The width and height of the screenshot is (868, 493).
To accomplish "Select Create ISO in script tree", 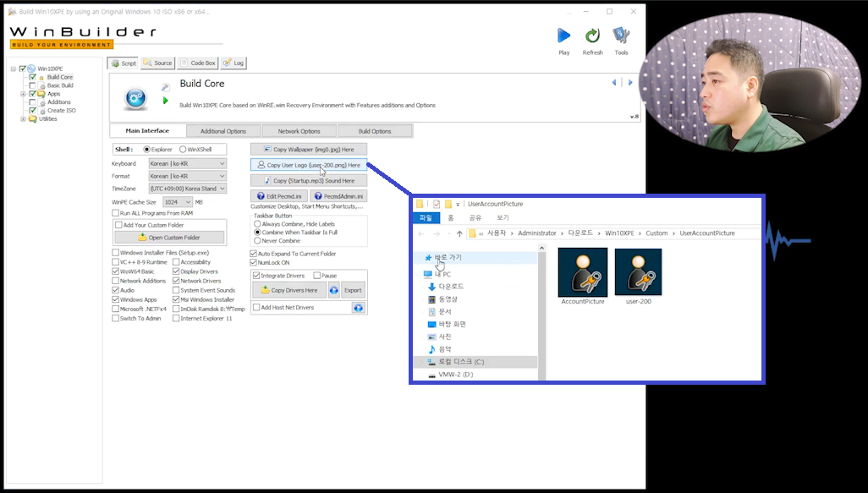I will pos(62,111).
